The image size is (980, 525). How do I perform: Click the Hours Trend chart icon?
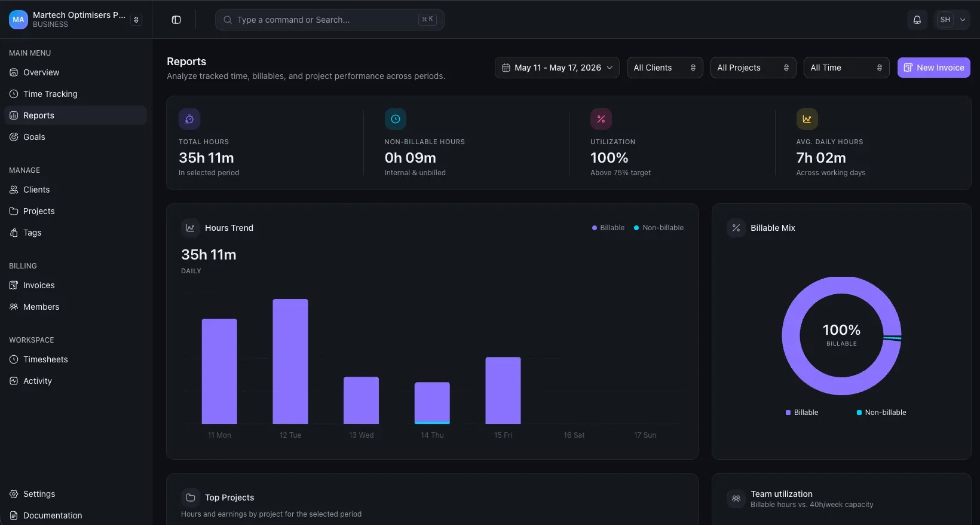(x=191, y=228)
